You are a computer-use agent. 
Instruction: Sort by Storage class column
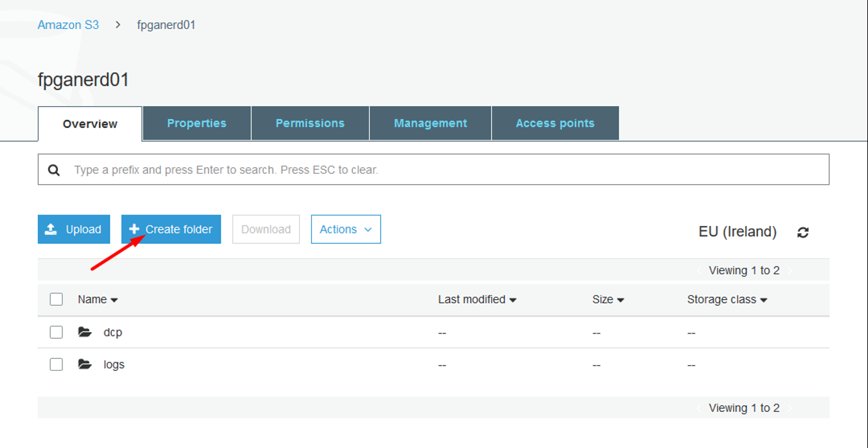pyautogui.click(x=727, y=299)
